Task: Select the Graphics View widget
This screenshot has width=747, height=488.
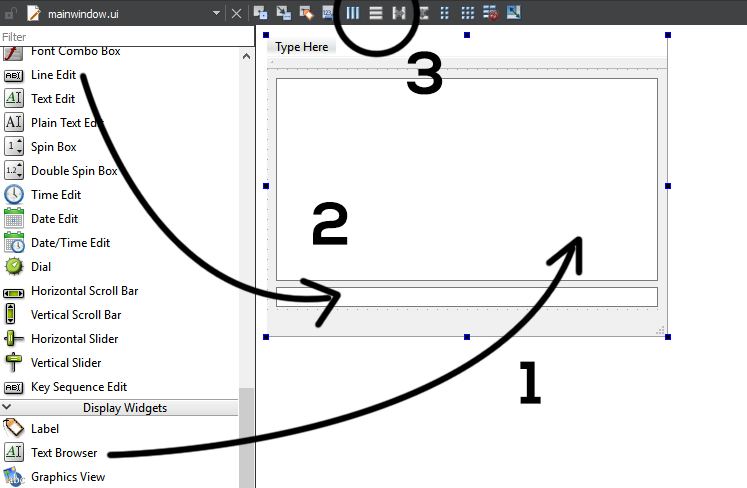Action: (x=68, y=477)
